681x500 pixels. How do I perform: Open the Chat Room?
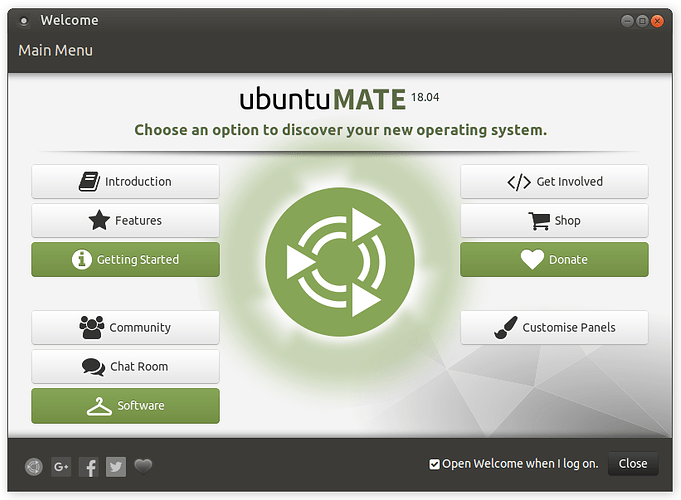click(125, 366)
